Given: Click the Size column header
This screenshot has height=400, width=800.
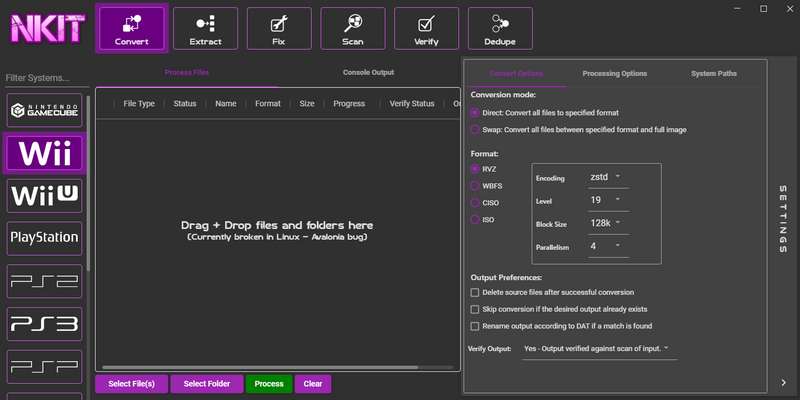Looking at the screenshot, I should click(307, 104).
